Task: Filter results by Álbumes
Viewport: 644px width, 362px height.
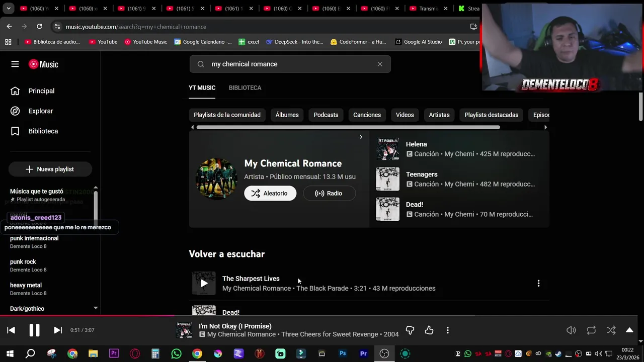Action: coord(287,115)
